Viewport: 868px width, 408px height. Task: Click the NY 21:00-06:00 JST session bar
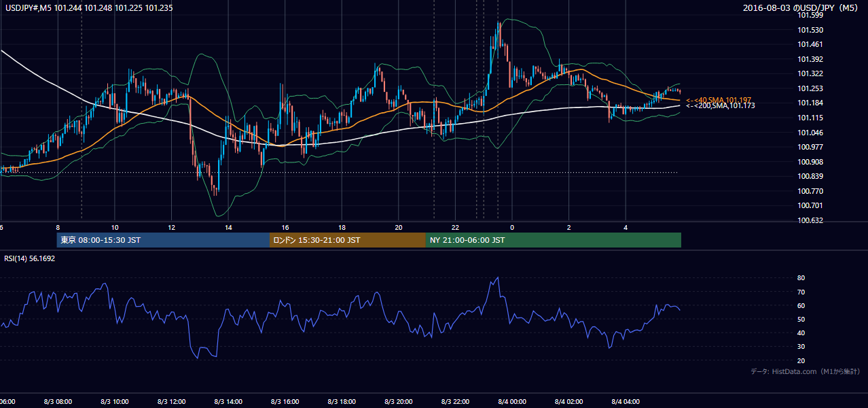click(x=554, y=240)
